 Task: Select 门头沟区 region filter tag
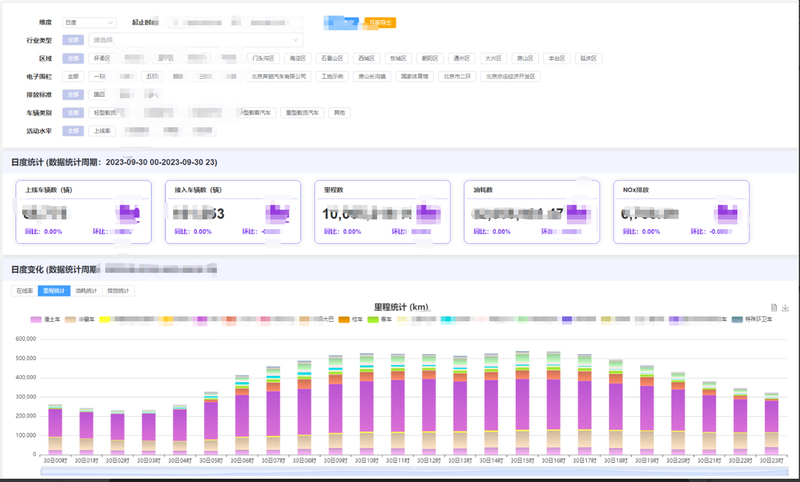(x=264, y=59)
